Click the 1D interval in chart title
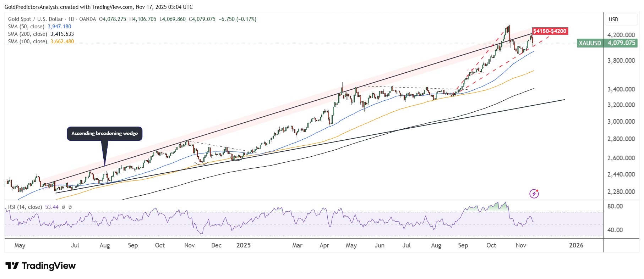This screenshot has height=279, width=644. coord(71,19)
